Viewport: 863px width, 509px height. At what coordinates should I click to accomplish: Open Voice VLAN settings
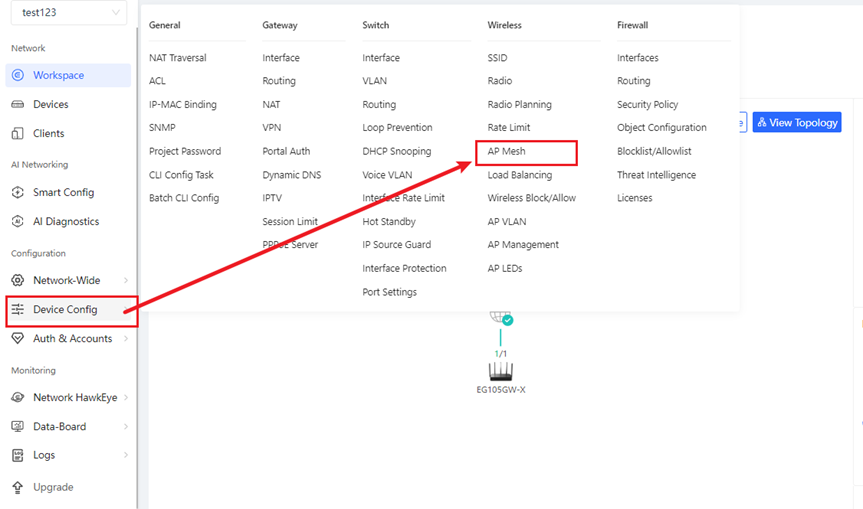pyautogui.click(x=387, y=174)
